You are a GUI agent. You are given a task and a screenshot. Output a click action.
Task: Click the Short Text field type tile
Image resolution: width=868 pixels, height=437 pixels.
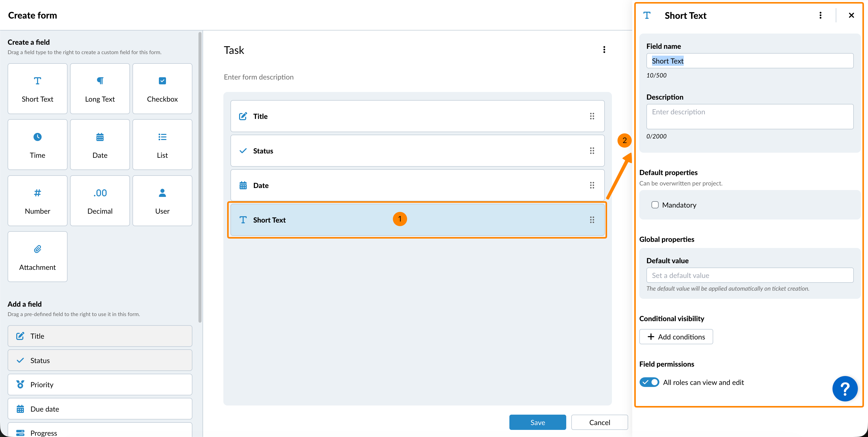pyautogui.click(x=37, y=89)
